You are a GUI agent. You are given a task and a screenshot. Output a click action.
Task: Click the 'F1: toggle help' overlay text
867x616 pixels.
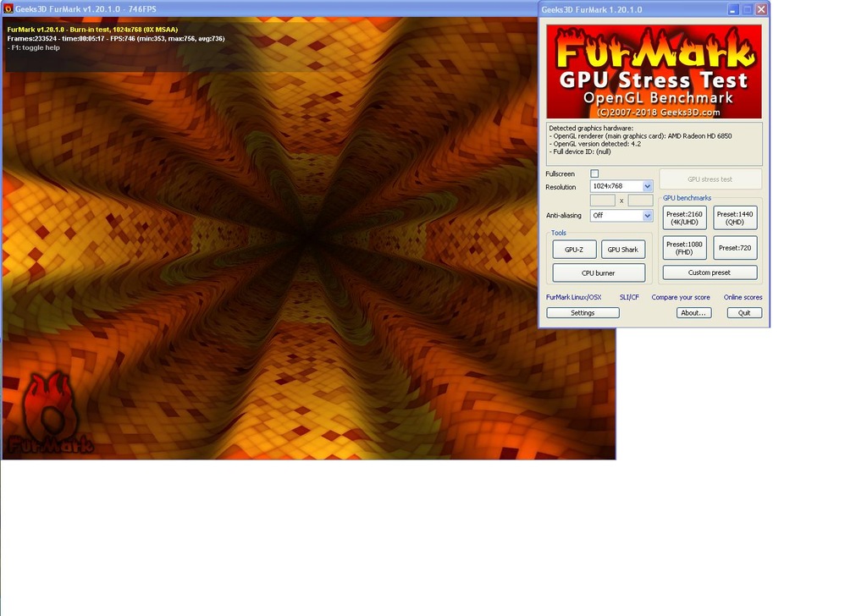click(x=34, y=47)
